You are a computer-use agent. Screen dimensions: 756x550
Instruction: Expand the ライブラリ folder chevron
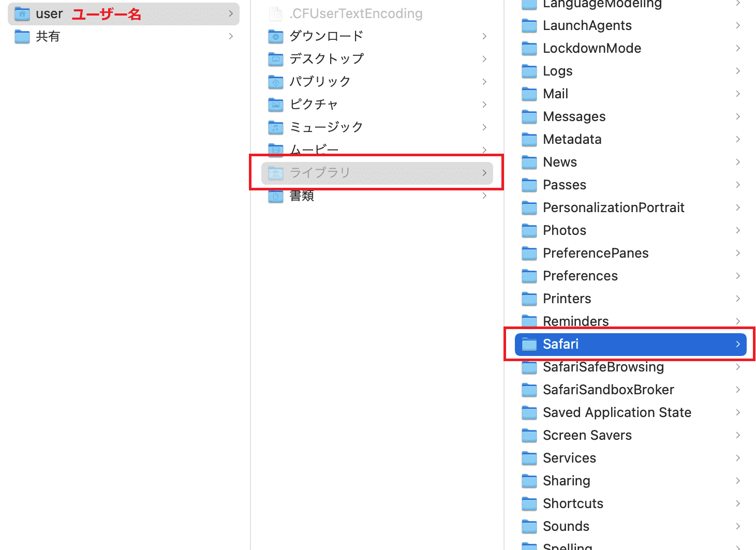coord(484,173)
